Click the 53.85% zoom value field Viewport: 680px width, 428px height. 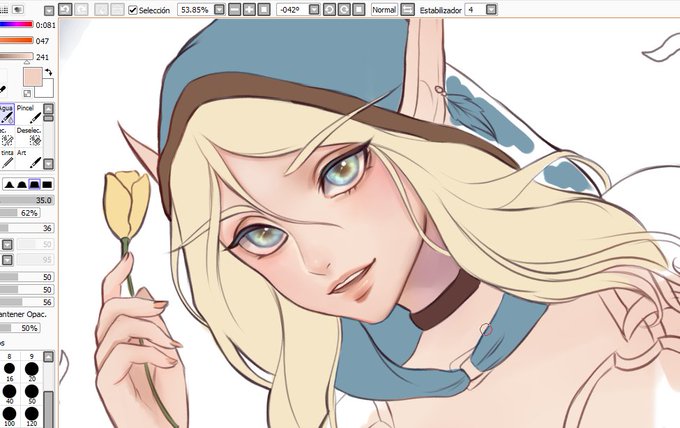tap(196, 10)
